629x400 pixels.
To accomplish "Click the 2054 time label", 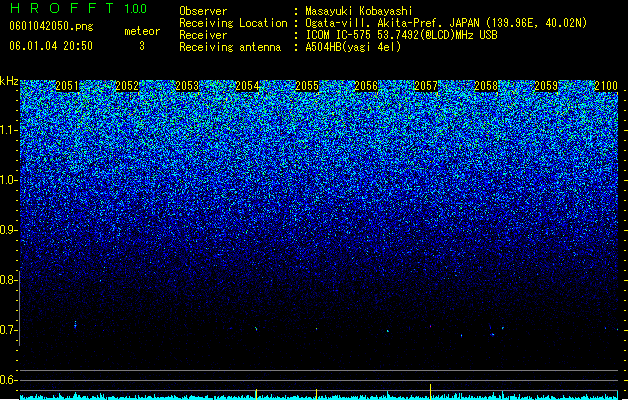I will click(247, 86).
